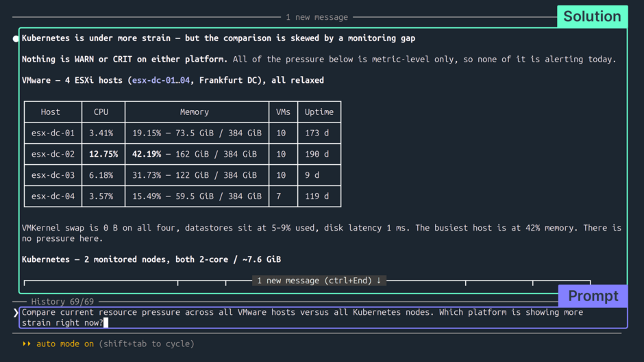Click the top '1 new message' divider
This screenshot has height=362, width=644.
(317, 17)
